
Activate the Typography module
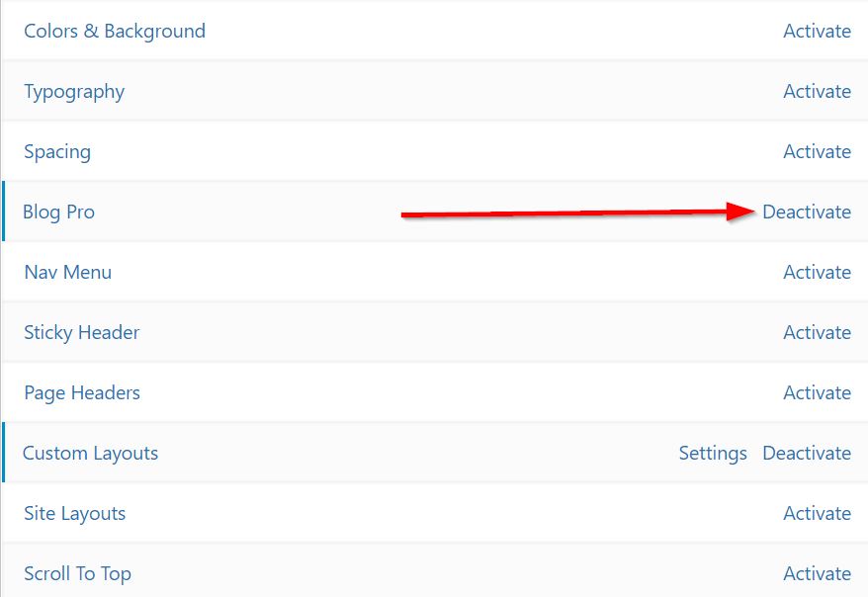click(x=817, y=91)
